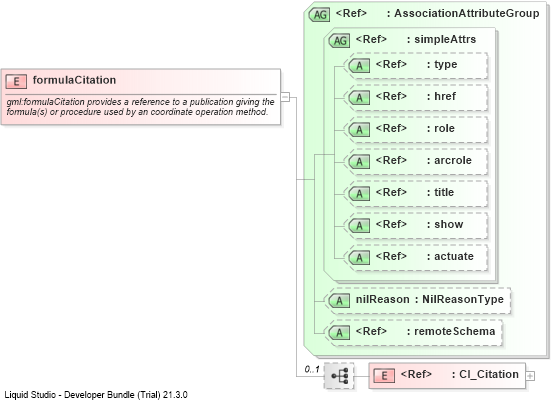Expand the CI_Citation element plus box
This screenshot has height=400, width=553.
coord(530,376)
